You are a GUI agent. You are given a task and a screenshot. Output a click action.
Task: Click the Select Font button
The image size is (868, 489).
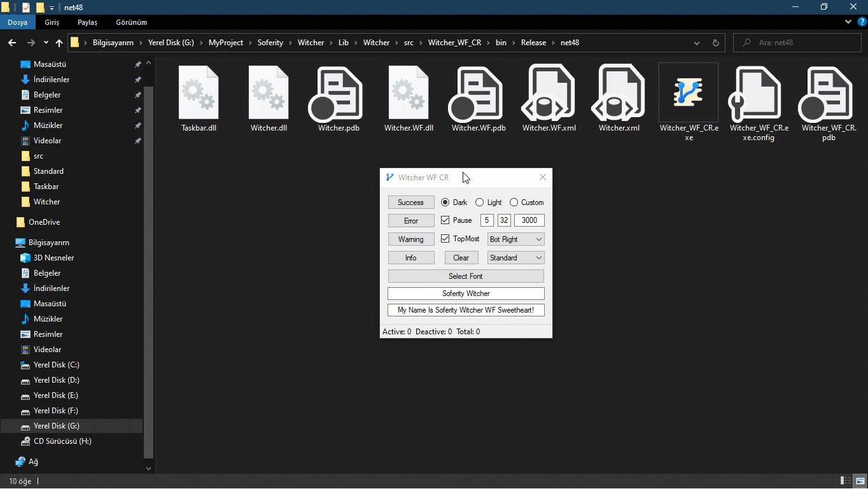click(x=466, y=276)
